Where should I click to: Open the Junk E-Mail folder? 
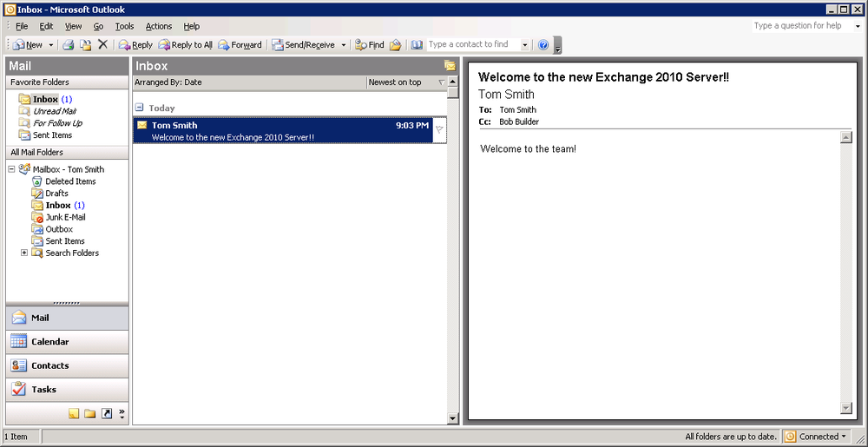[59, 217]
